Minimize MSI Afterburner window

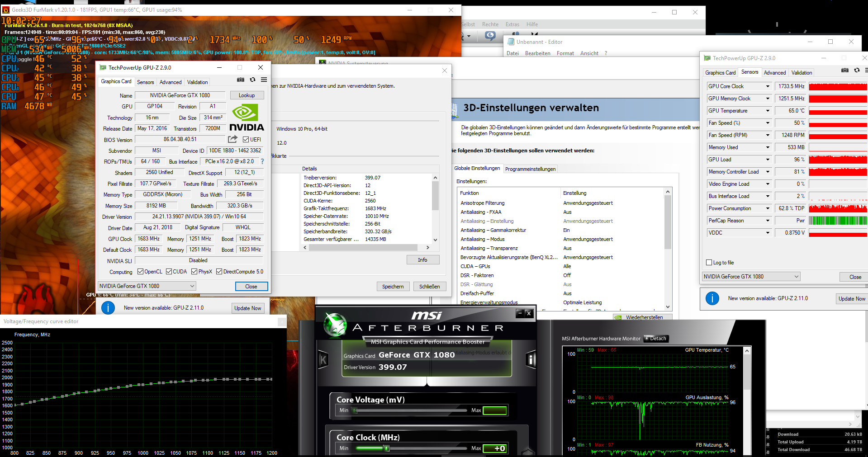[520, 313]
